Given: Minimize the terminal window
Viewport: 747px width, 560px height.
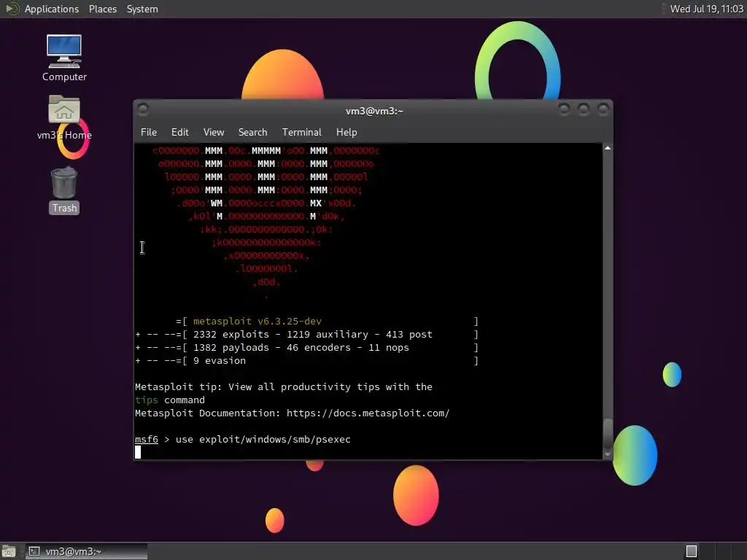Looking at the screenshot, I should point(564,109).
